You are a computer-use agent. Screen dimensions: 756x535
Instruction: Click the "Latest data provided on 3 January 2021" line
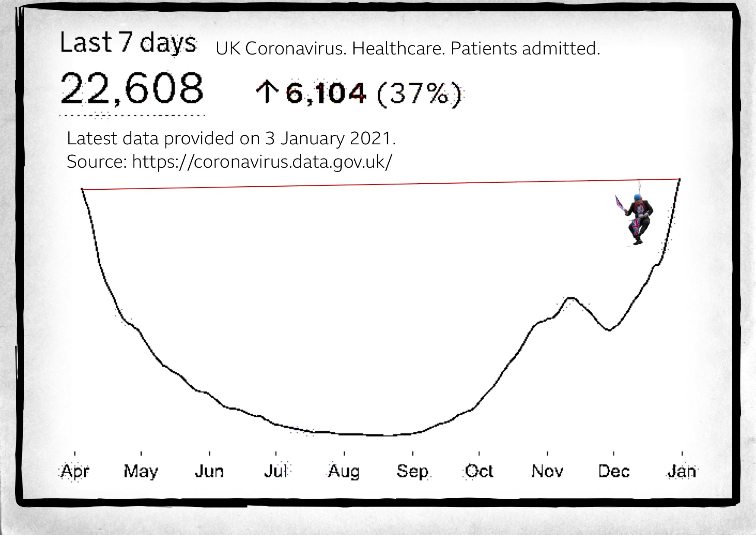231,138
